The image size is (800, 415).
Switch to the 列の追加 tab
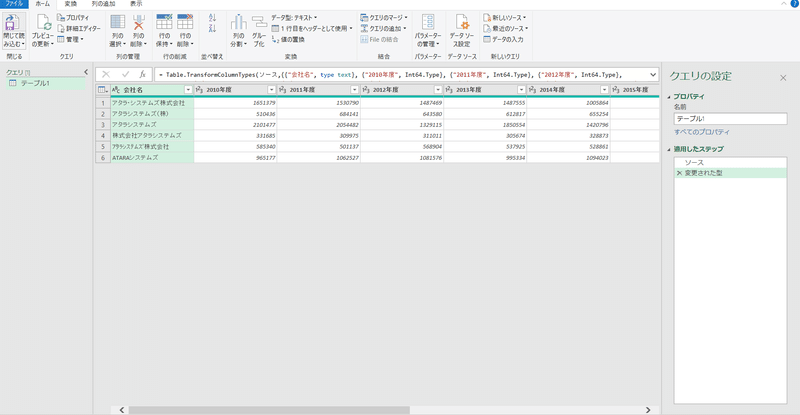[104, 4]
